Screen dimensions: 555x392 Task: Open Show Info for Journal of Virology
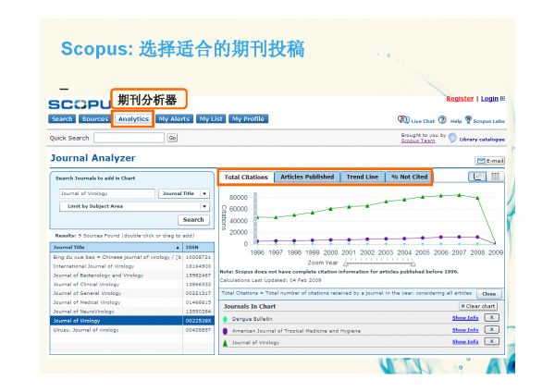[x=465, y=341]
